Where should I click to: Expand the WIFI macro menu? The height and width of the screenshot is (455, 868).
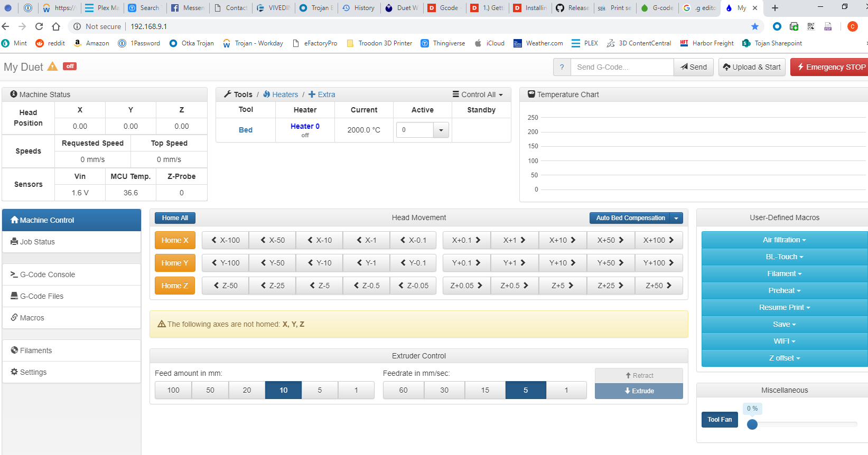(x=785, y=341)
